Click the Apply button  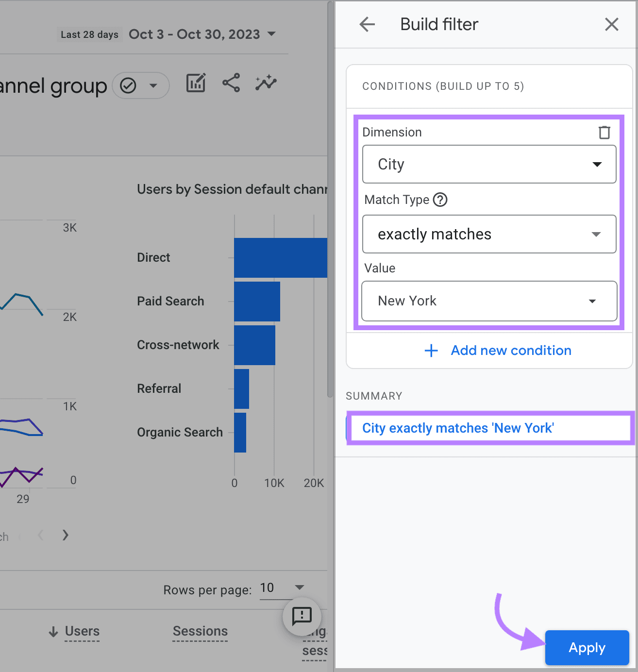[587, 647]
